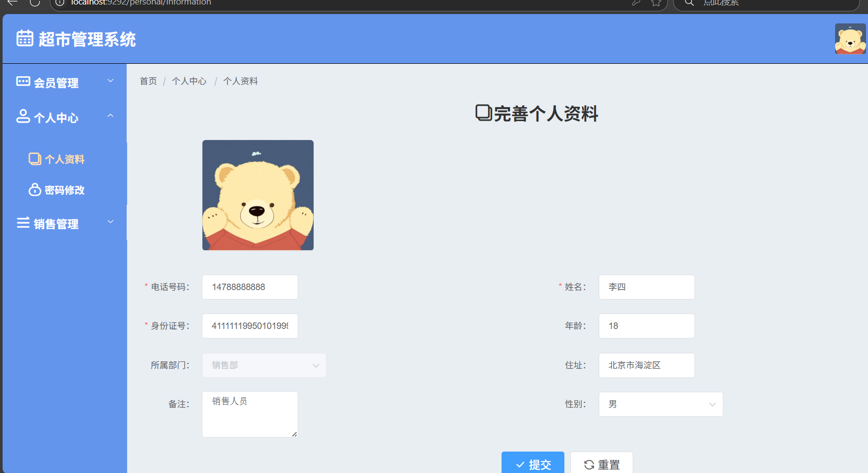
Task: Click the 首页 breadcrumb link
Action: coord(148,81)
